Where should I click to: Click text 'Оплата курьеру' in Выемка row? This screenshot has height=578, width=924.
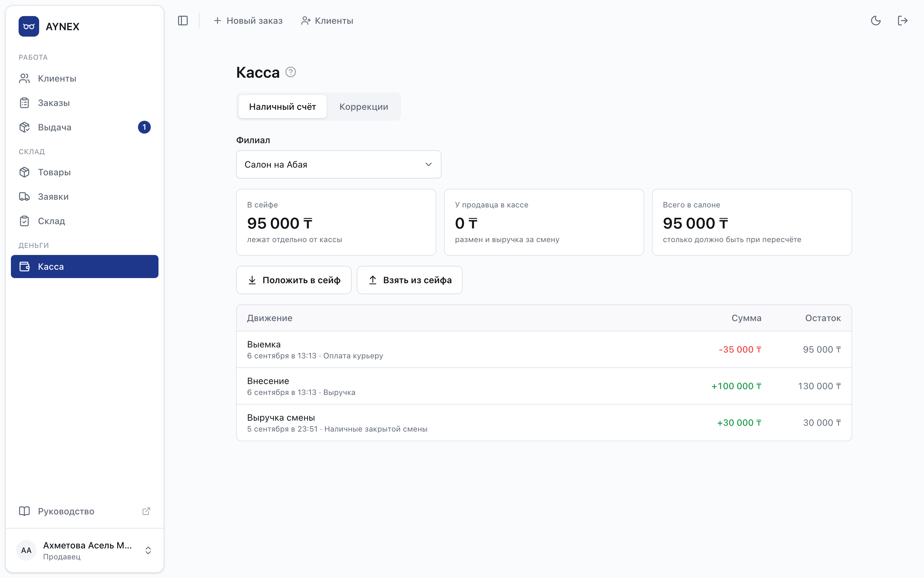point(353,356)
